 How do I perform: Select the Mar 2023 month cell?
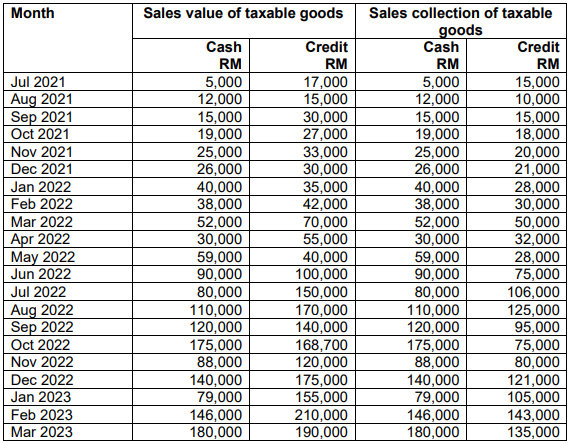42,432
